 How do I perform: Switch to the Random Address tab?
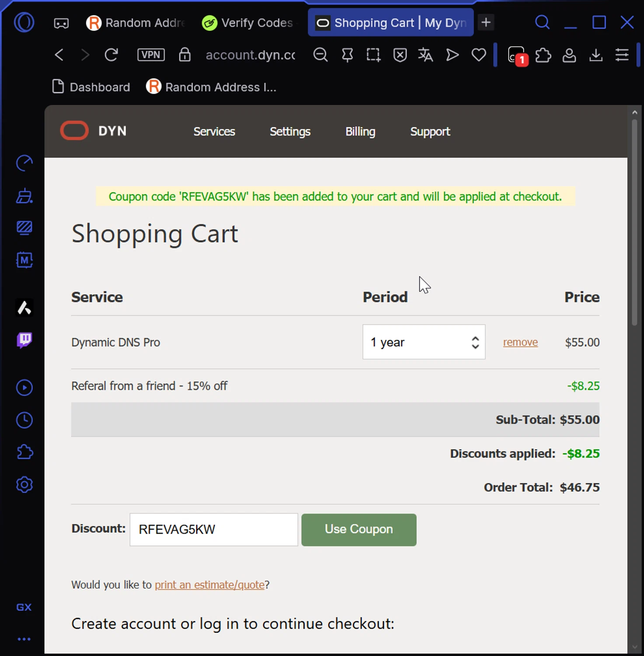(x=136, y=23)
